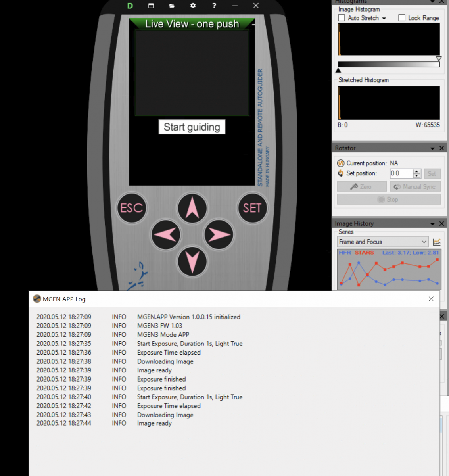Viewport: 449px width, 476px height.
Task: Click the Set position input field
Action: click(x=401, y=173)
